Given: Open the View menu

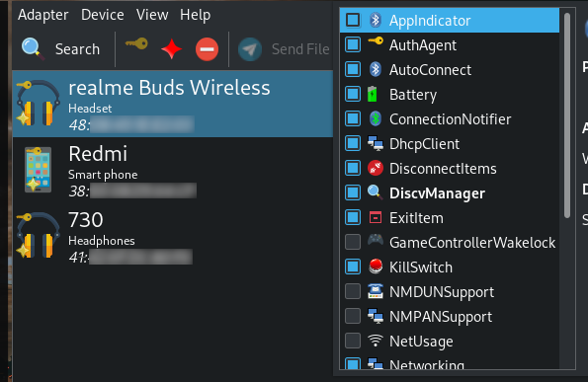Looking at the screenshot, I should tap(152, 15).
